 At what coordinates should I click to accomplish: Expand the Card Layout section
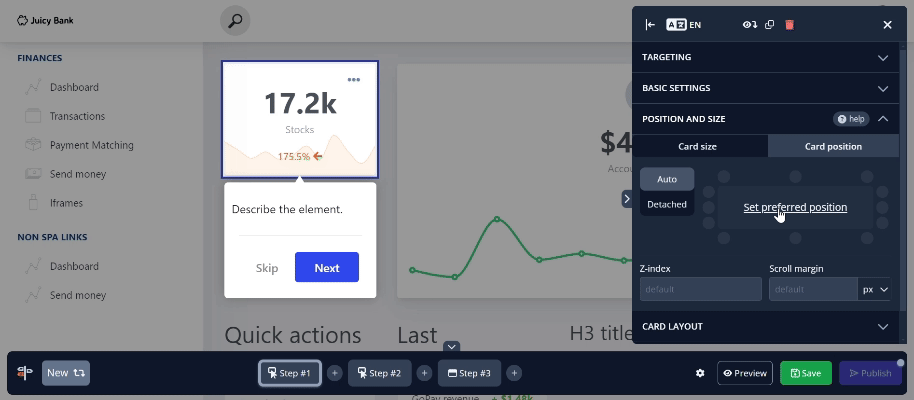click(766, 326)
